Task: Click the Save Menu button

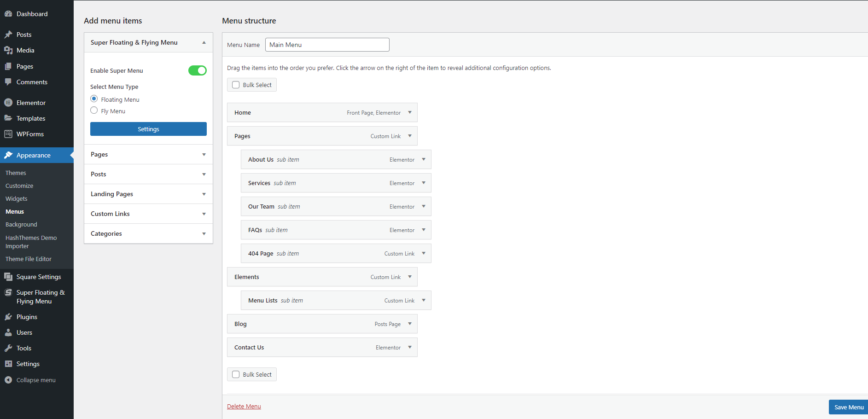Action: [849, 407]
